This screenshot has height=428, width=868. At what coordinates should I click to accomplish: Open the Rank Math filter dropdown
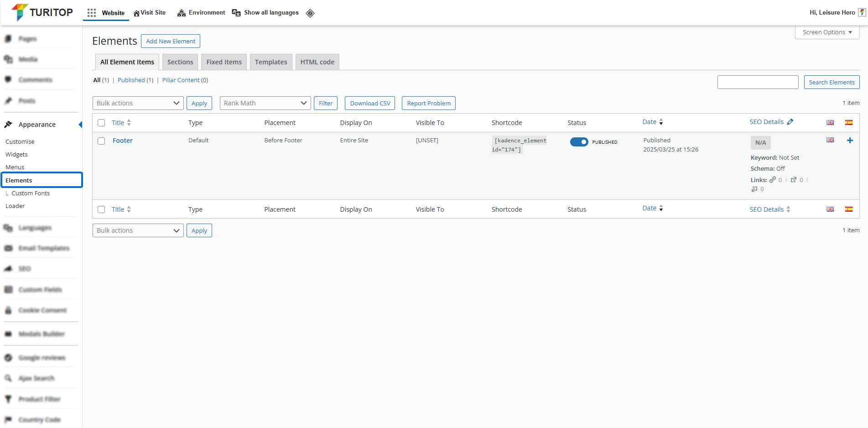265,103
